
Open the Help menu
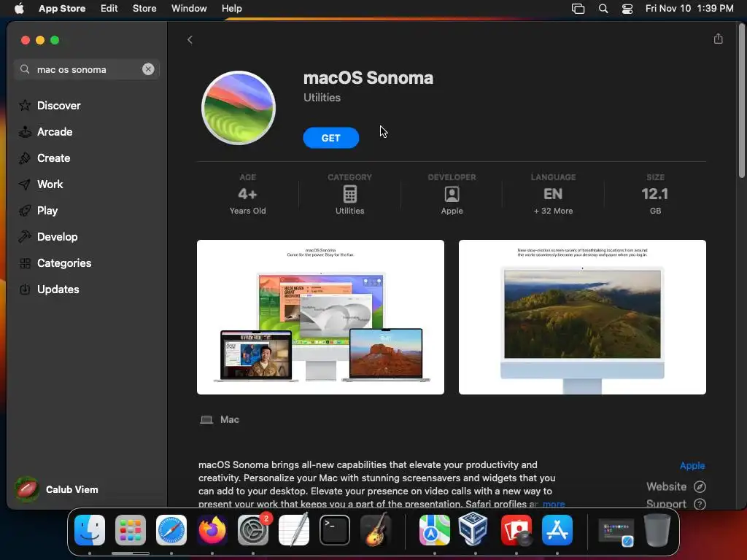click(231, 9)
